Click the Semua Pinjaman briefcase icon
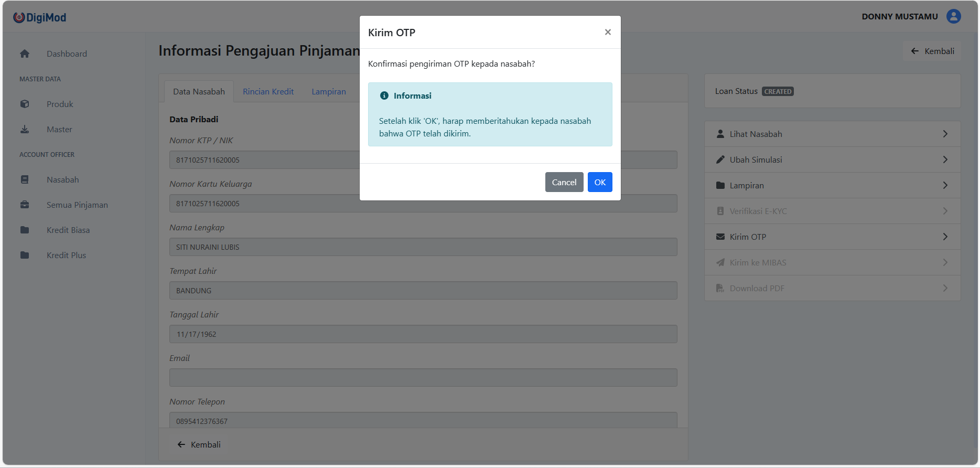 (x=25, y=205)
